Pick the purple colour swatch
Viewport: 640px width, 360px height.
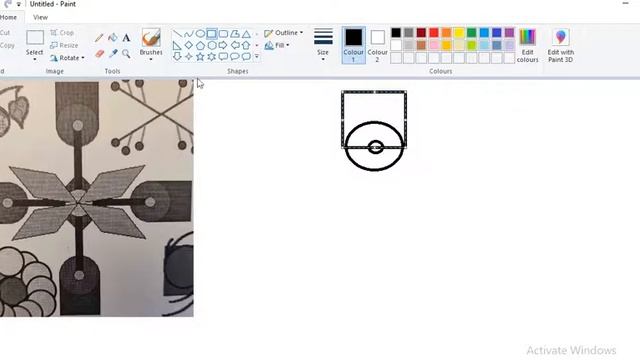point(509,33)
